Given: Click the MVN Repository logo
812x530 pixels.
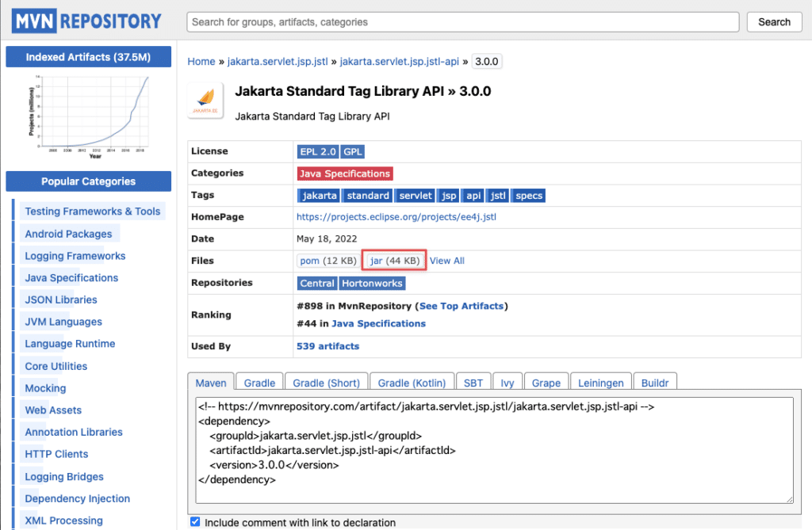Looking at the screenshot, I should [86, 21].
